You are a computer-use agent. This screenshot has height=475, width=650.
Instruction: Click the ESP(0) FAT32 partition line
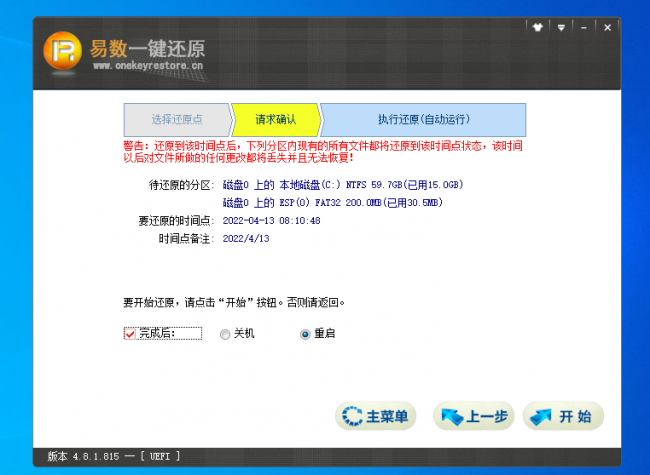click(333, 203)
